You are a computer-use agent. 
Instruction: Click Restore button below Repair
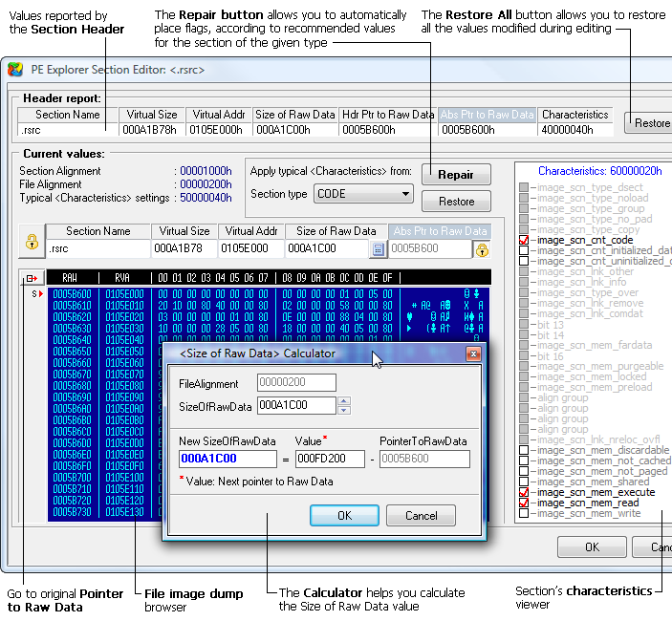(456, 202)
